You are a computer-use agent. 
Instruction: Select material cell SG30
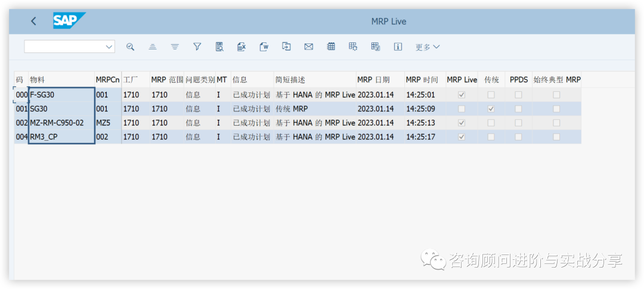(x=61, y=109)
